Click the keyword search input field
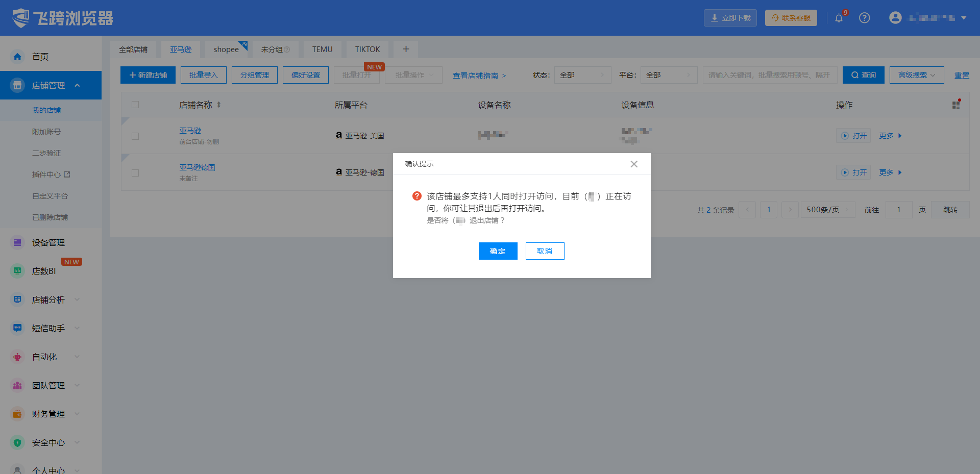The image size is (980, 474). 770,75
